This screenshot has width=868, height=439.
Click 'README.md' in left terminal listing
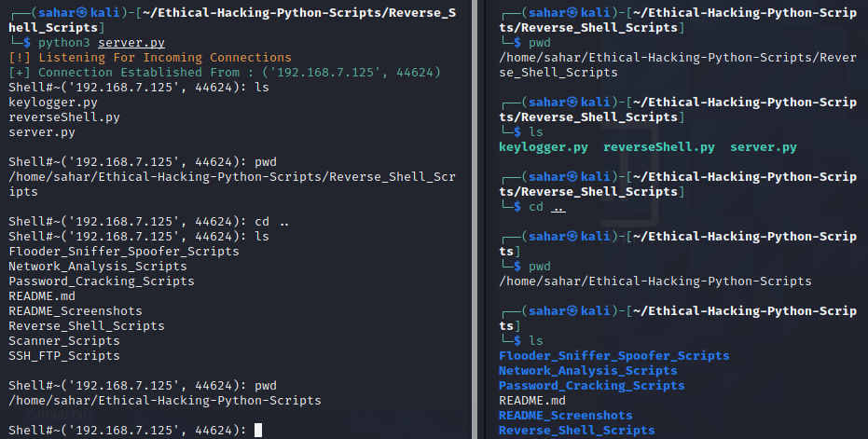point(42,296)
